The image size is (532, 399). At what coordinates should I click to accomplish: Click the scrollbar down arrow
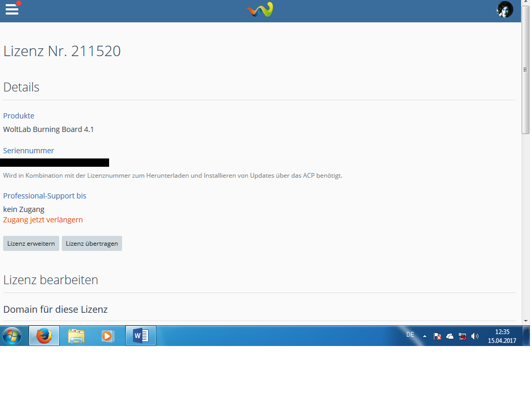click(525, 321)
